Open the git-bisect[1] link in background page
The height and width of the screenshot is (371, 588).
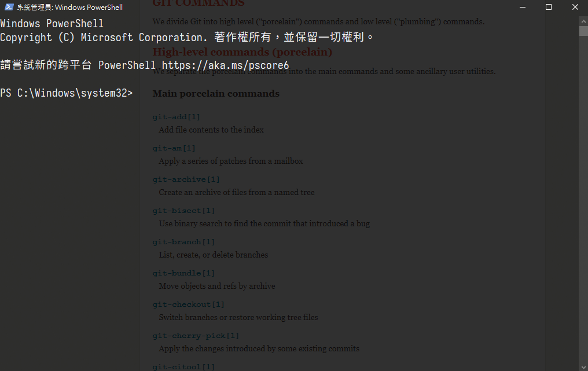click(x=184, y=211)
